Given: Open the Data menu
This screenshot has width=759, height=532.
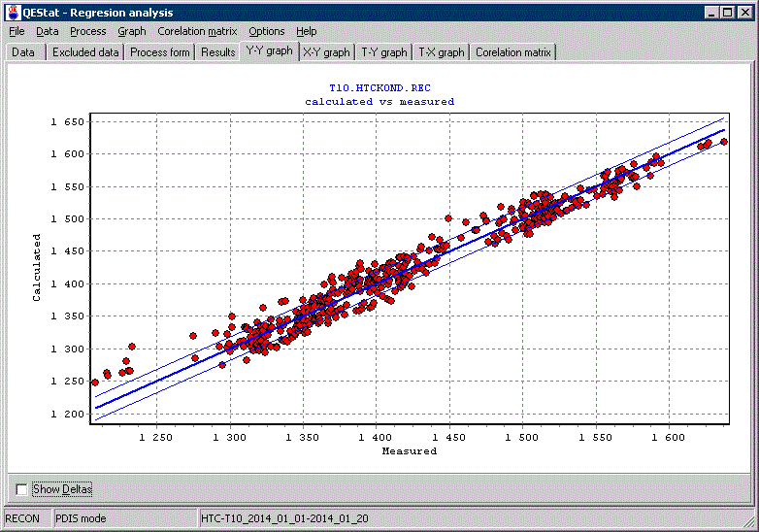Looking at the screenshot, I should (x=47, y=31).
